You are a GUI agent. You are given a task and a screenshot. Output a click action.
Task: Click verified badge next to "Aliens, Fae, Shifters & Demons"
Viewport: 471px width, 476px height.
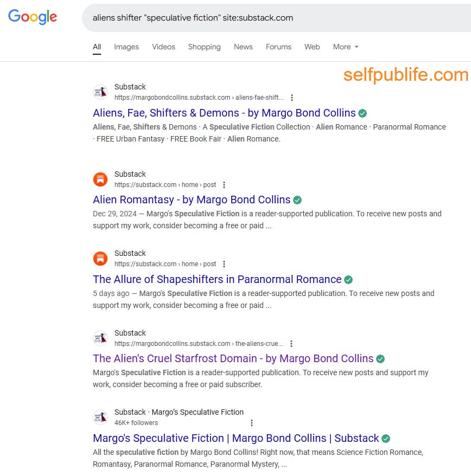tap(362, 113)
